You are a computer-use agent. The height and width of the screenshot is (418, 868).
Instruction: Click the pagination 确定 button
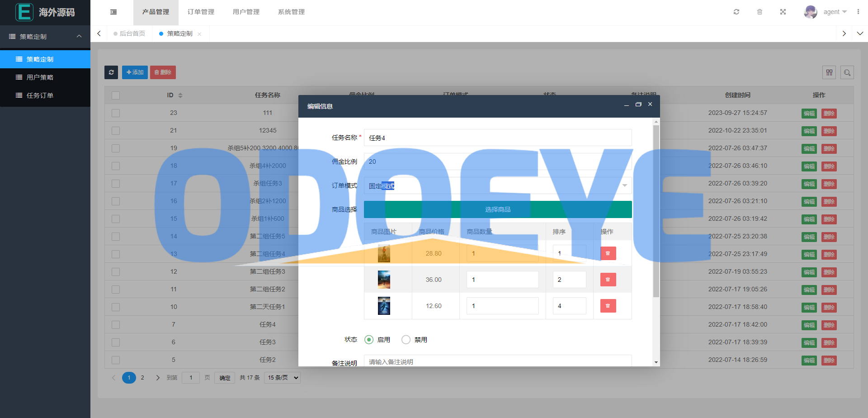click(225, 378)
